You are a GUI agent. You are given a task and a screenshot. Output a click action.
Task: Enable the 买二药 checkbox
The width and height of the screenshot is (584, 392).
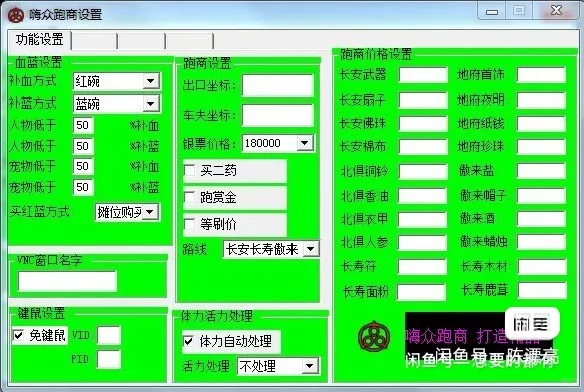pos(190,171)
